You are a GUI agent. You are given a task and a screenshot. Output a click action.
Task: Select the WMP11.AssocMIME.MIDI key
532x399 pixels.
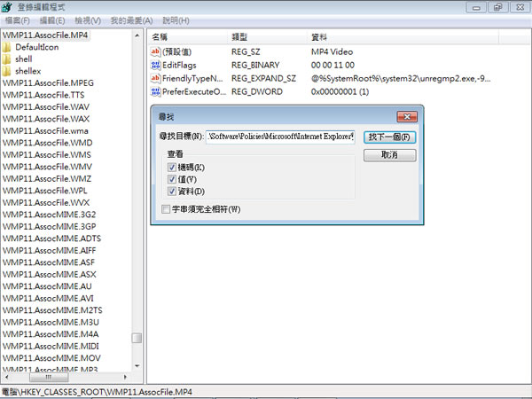click(51, 346)
